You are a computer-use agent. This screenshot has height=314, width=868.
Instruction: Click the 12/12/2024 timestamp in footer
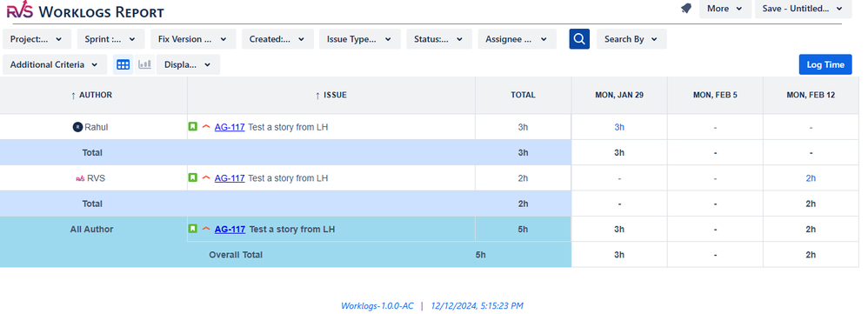tap(477, 305)
